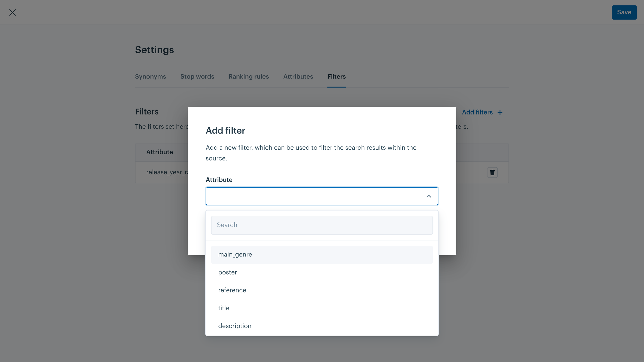Choose title as filter attribute

[x=223, y=308]
